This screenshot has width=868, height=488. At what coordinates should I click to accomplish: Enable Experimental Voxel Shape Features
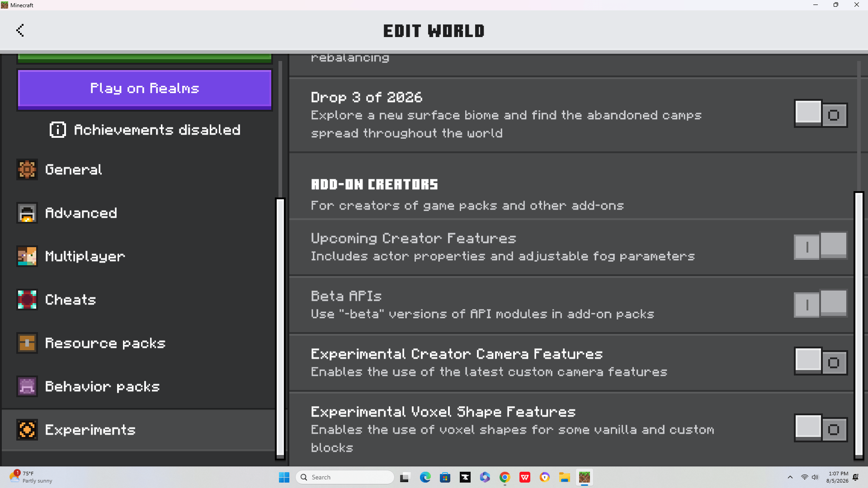(821, 428)
